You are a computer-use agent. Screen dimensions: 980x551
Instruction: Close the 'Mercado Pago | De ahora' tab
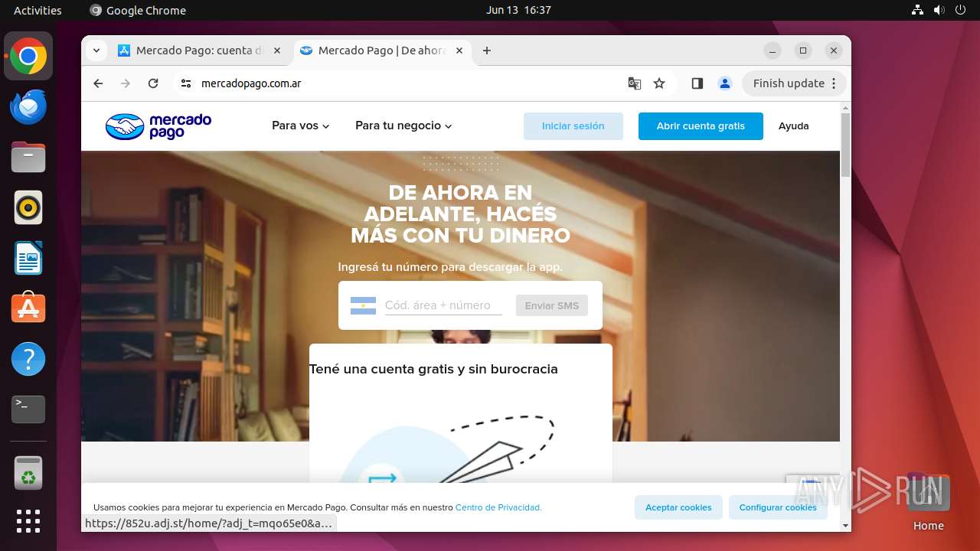tap(459, 51)
